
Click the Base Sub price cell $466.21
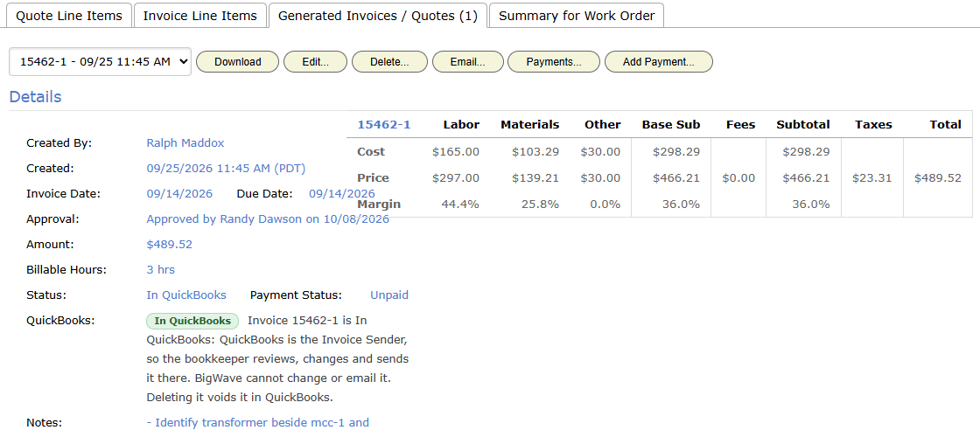pos(676,178)
